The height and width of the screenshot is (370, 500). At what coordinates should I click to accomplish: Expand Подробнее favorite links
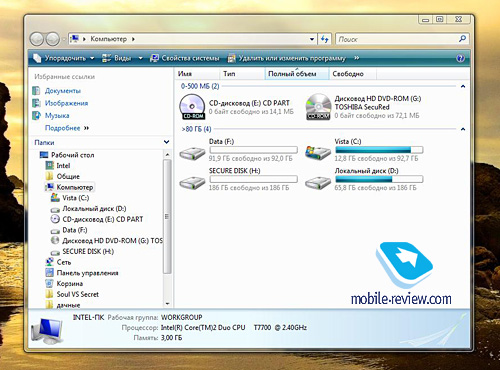[67, 128]
